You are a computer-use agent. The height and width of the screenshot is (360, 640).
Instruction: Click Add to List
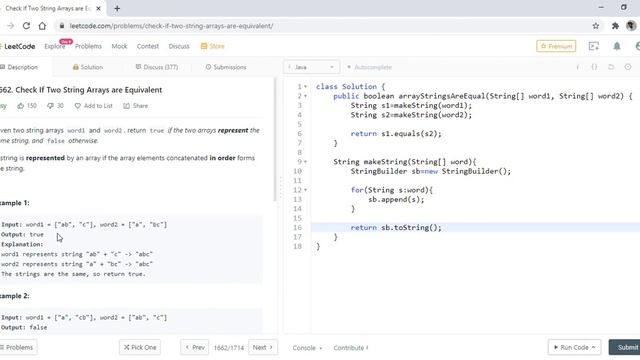pos(93,106)
